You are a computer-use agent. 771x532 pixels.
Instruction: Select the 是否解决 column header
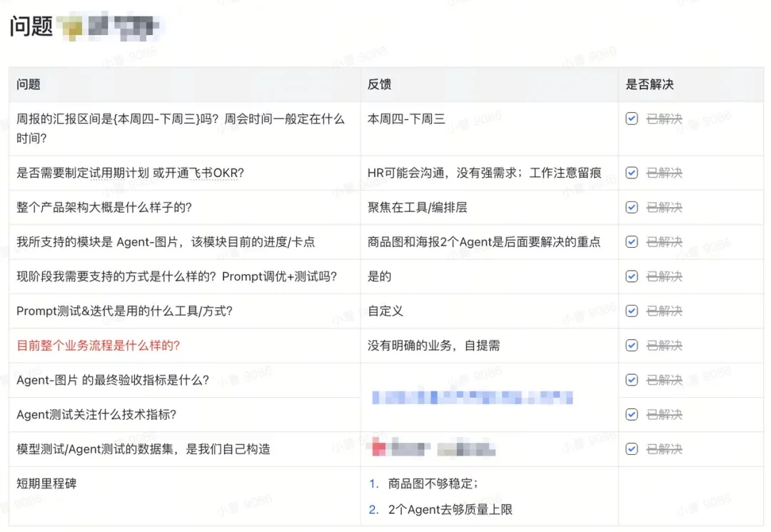coord(645,84)
